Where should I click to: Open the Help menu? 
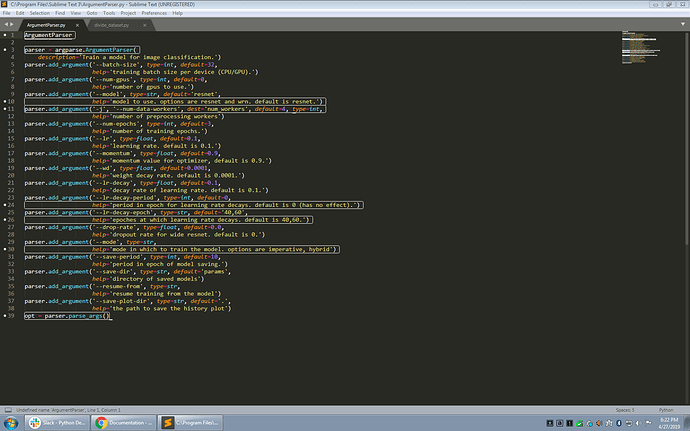click(x=177, y=13)
